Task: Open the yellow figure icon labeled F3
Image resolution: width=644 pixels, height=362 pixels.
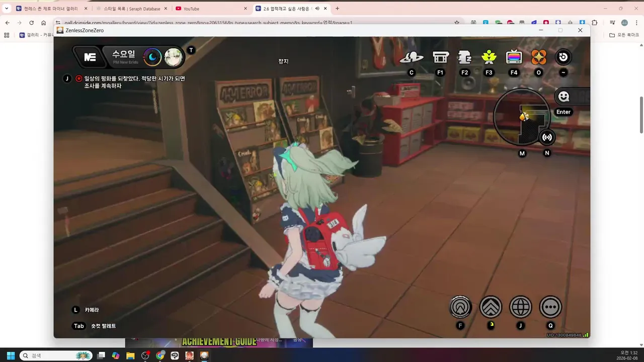Action: point(489,57)
